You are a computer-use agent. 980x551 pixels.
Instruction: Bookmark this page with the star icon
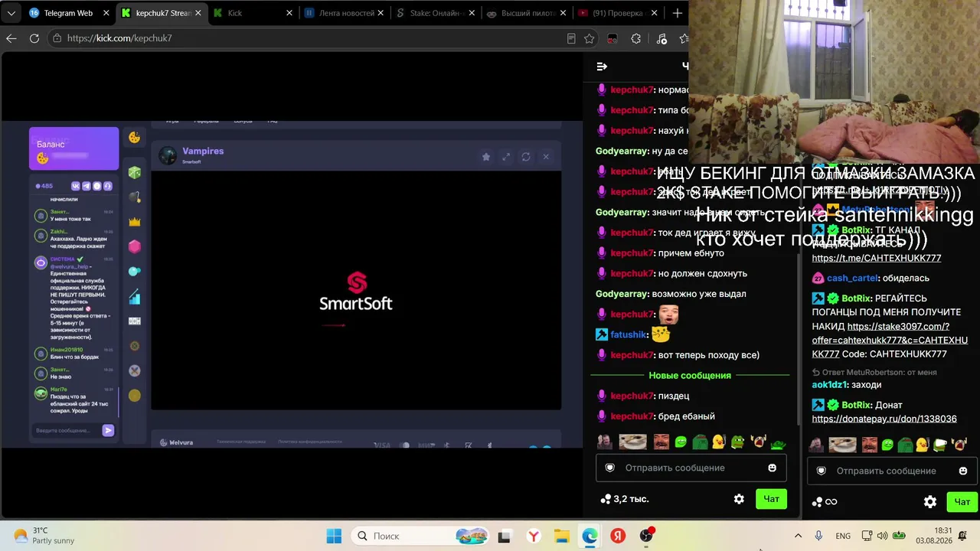tap(589, 38)
